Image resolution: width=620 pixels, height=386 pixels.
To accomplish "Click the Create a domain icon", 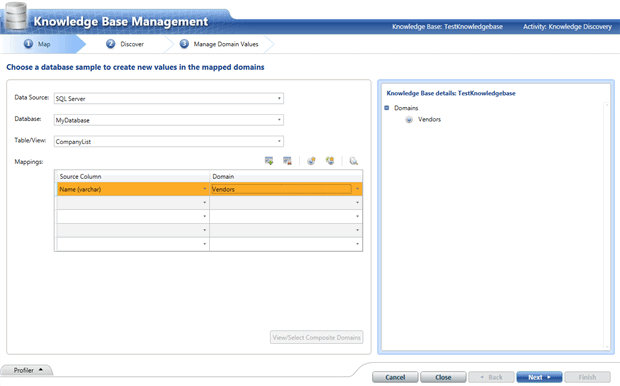I will click(312, 161).
